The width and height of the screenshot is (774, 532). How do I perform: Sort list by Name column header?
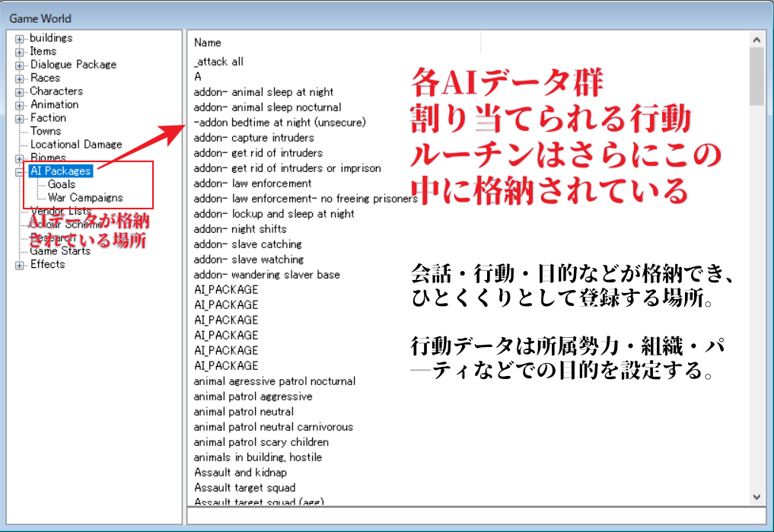coord(208,43)
